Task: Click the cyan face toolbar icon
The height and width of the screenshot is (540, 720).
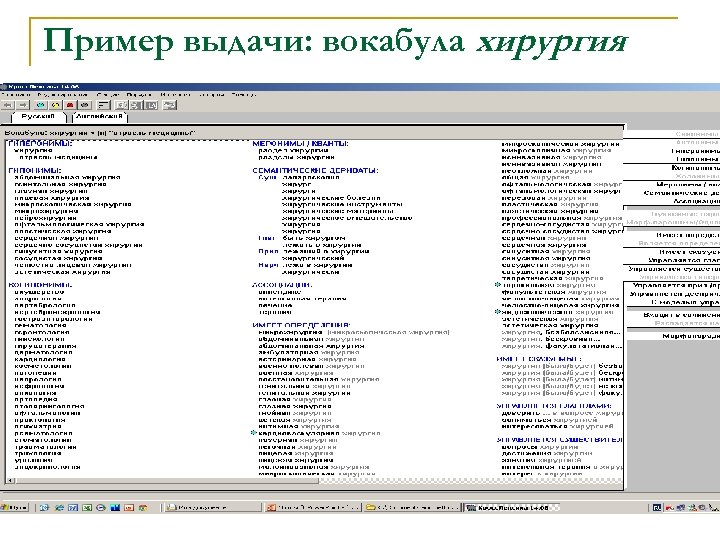Action: [x=40, y=105]
